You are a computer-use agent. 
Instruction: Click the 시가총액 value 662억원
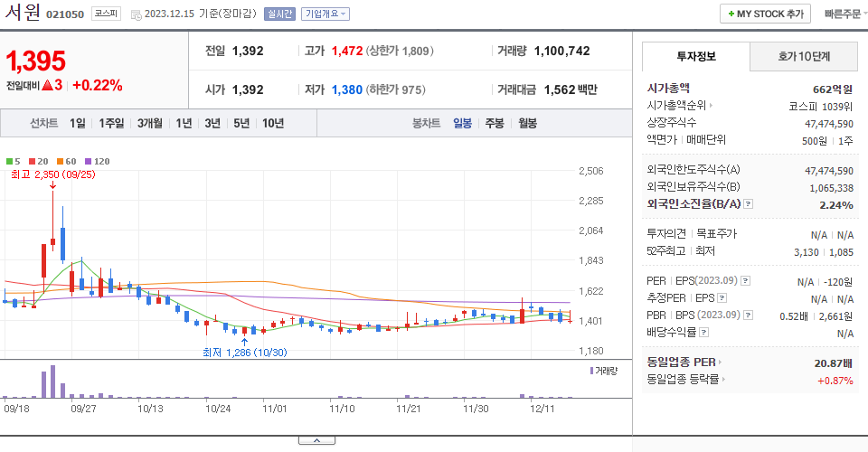pos(833,89)
